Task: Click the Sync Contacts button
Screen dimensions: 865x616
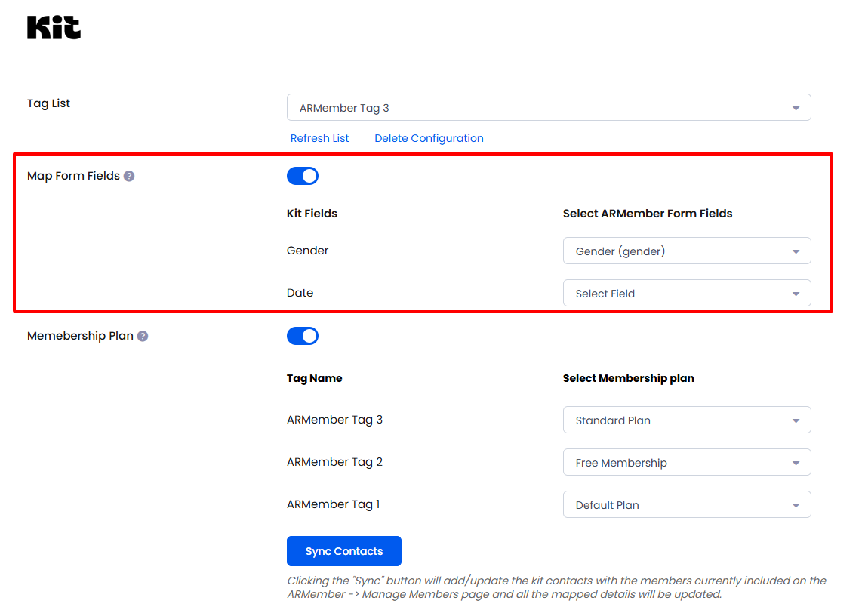Action: point(343,551)
